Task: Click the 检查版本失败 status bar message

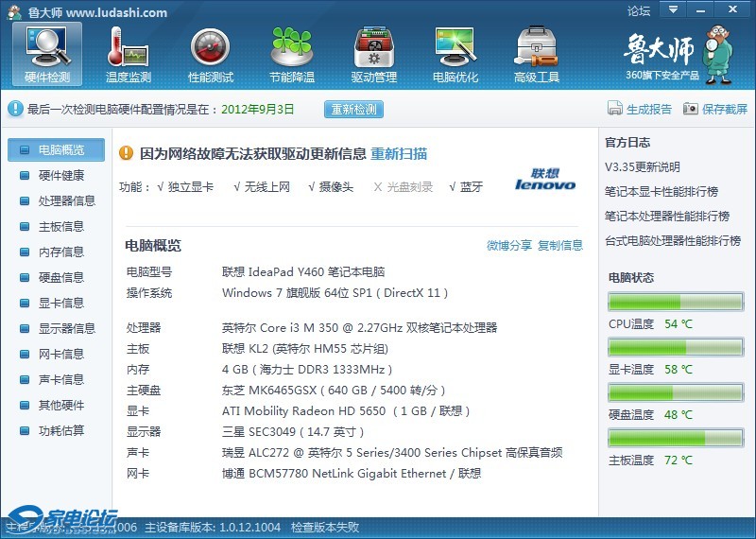Action: [x=325, y=528]
